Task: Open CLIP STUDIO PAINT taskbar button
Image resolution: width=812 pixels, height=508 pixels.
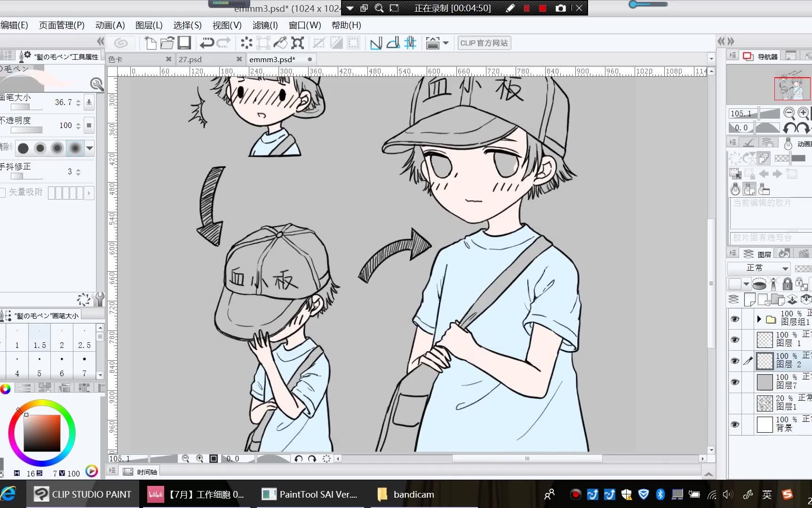Action: (x=83, y=494)
